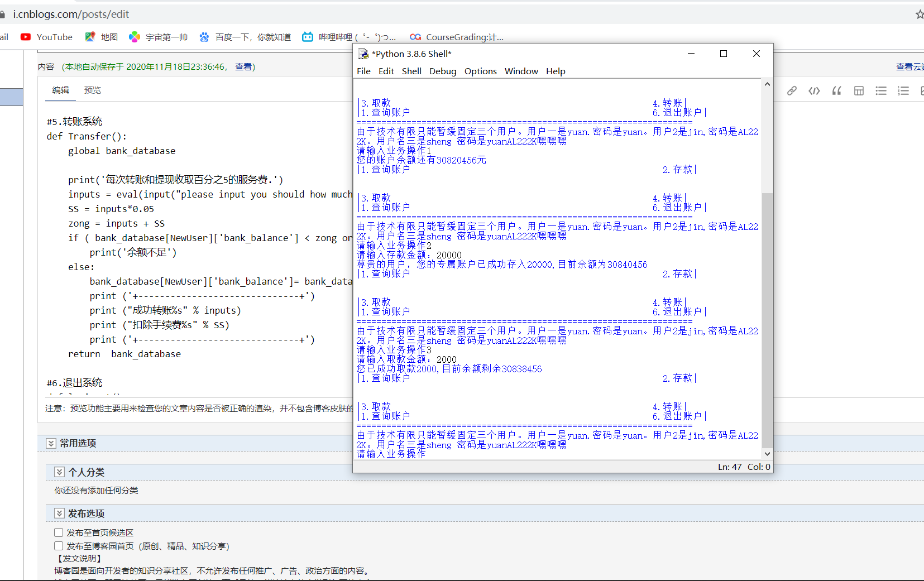Open the Help menu in Python Shell

point(556,71)
